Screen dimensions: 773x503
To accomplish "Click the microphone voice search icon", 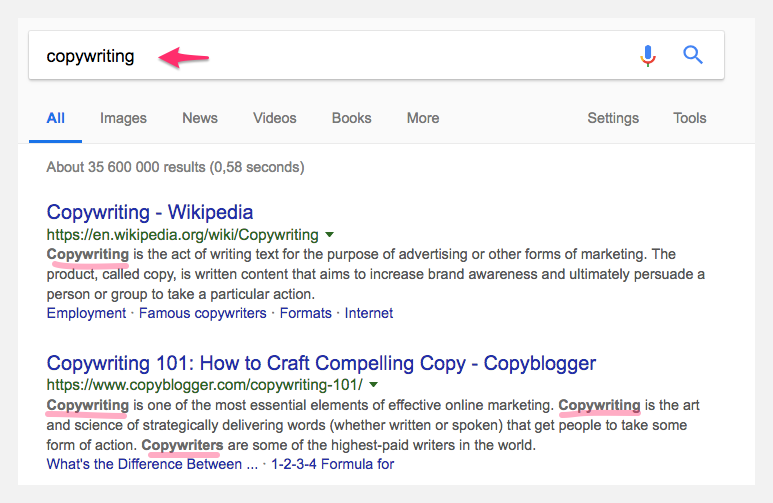I will [648, 55].
